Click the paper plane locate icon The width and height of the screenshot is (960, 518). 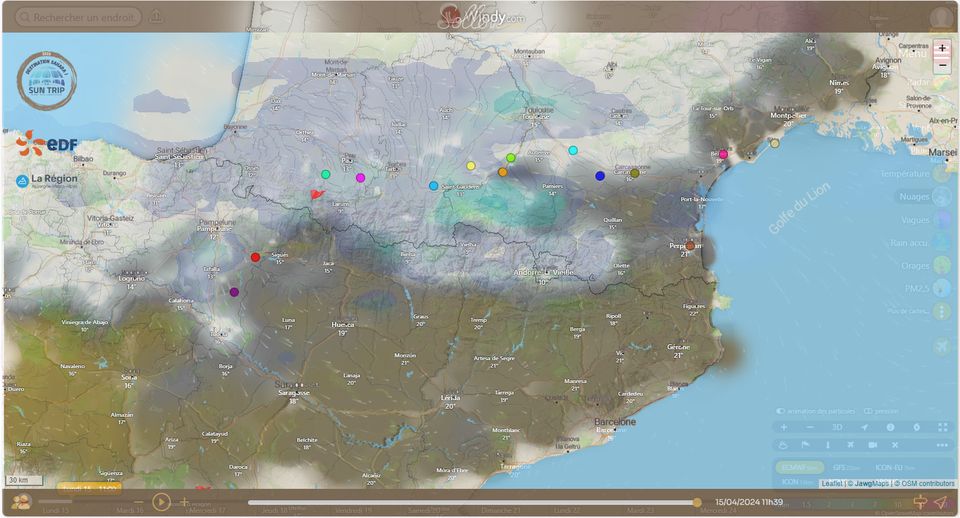(x=940, y=502)
